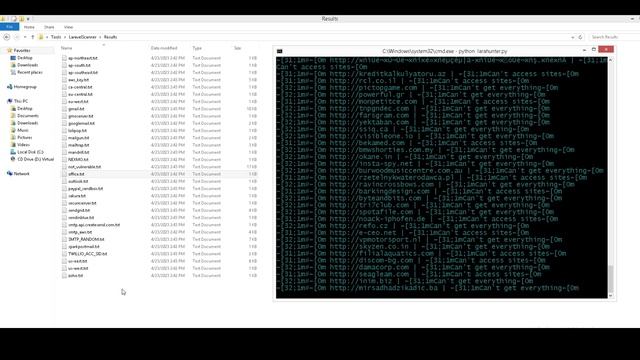Refresh the Results folder view
The height and width of the screenshot is (360, 640).
[580, 37]
